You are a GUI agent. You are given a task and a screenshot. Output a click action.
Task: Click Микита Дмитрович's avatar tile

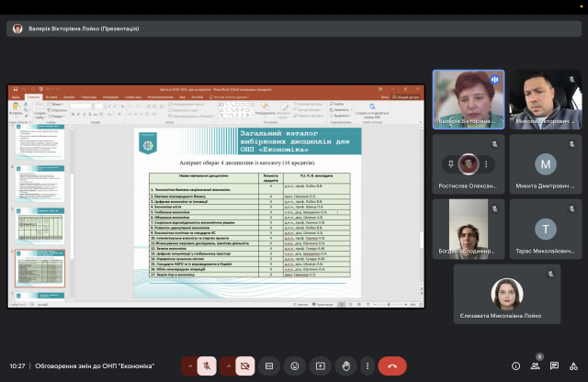(x=547, y=165)
